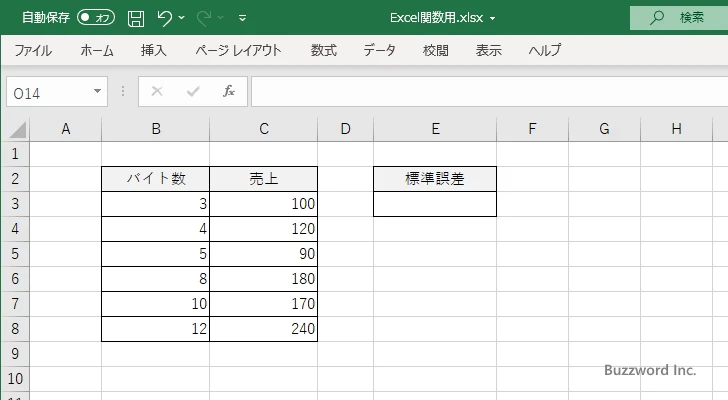Viewport: 728px width, 400px height.
Task: Click cell C6 containing 180
Action: [264, 279]
